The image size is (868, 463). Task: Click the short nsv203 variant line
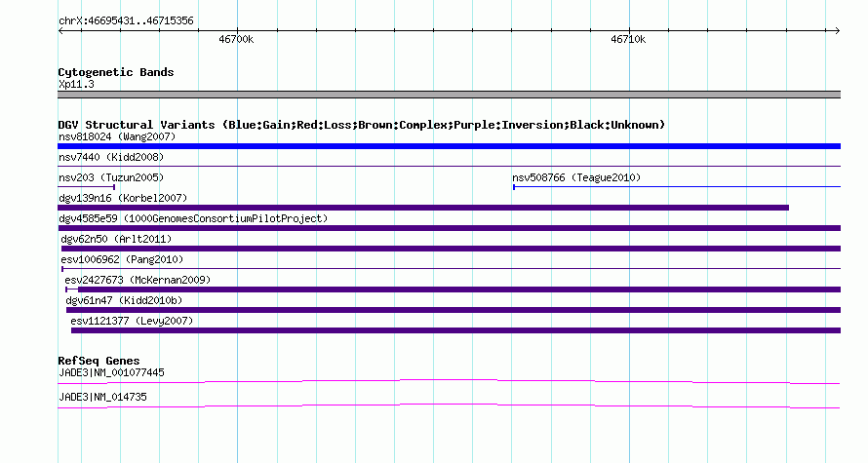coord(87,187)
